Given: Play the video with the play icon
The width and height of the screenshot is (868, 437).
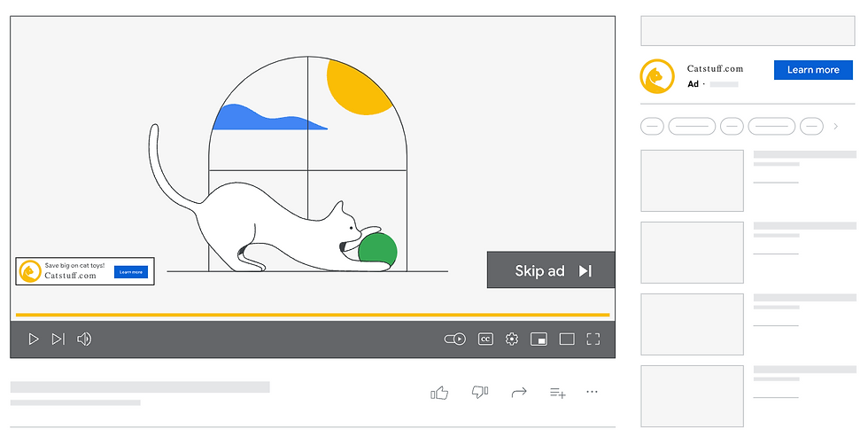Looking at the screenshot, I should click(x=34, y=339).
